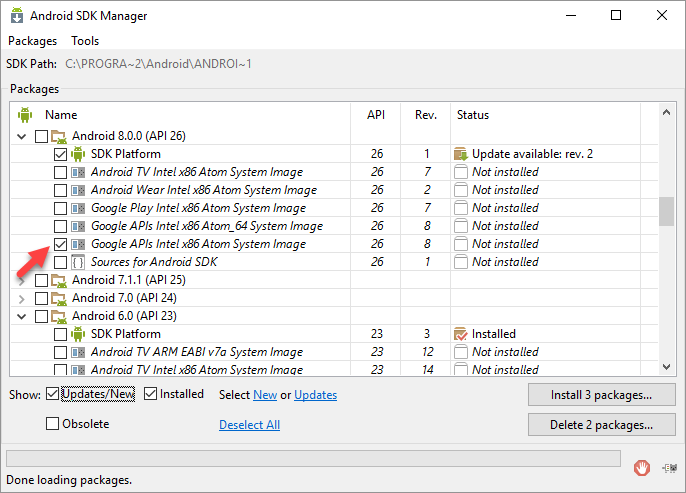686x493 pixels.
Task: Check Android TV ARM EABI v7a System Image checkbox
Action: click(60, 352)
